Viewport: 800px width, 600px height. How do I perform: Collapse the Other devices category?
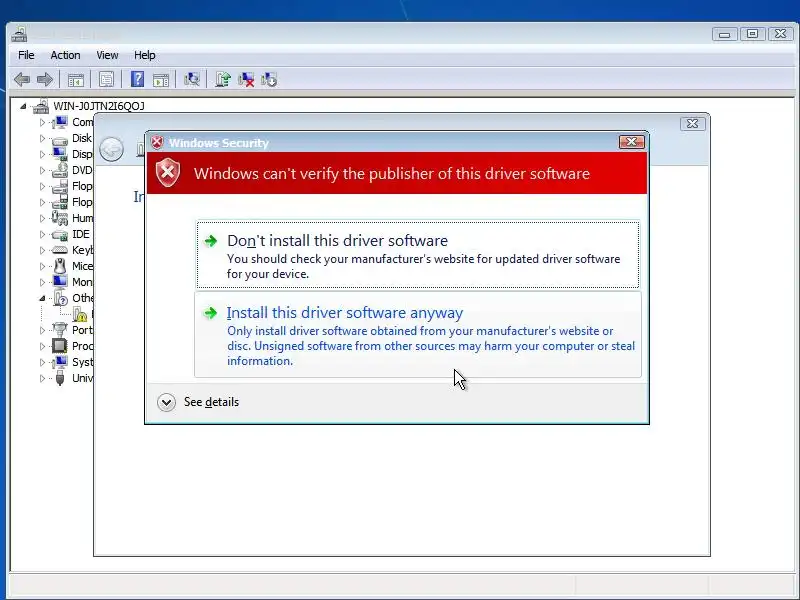pyautogui.click(x=42, y=298)
